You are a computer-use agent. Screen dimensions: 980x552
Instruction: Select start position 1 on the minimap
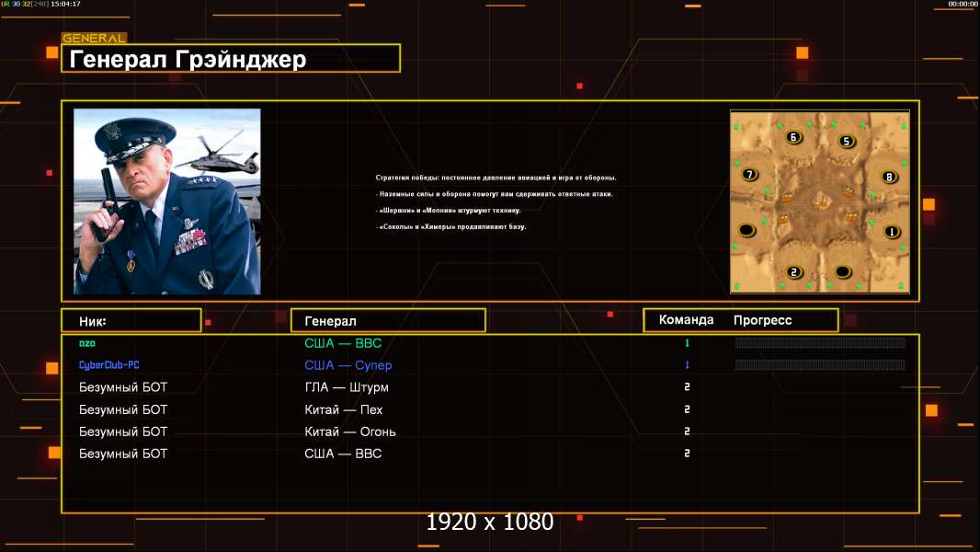point(892,232)
